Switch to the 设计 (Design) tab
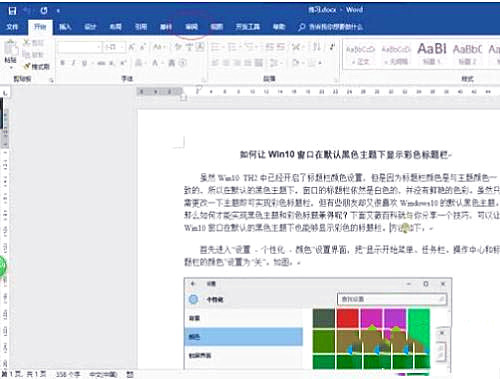The width and height of the screenshot is (500, 379). [x=90, y=27]
